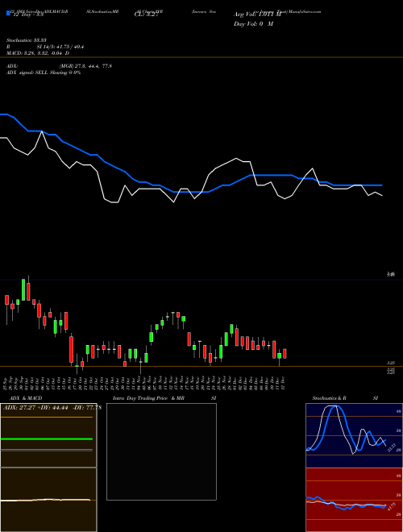Click the 'Avg Vol: 1.011 M' text
Viewport: 403px width, 532px height.
257,15
